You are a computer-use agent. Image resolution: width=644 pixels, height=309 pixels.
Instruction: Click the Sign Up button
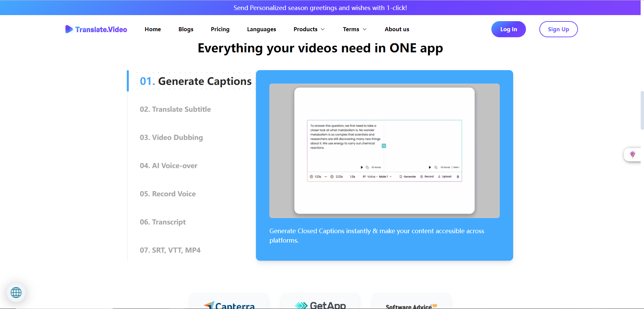pyautogui.click(x=558, y=30)
